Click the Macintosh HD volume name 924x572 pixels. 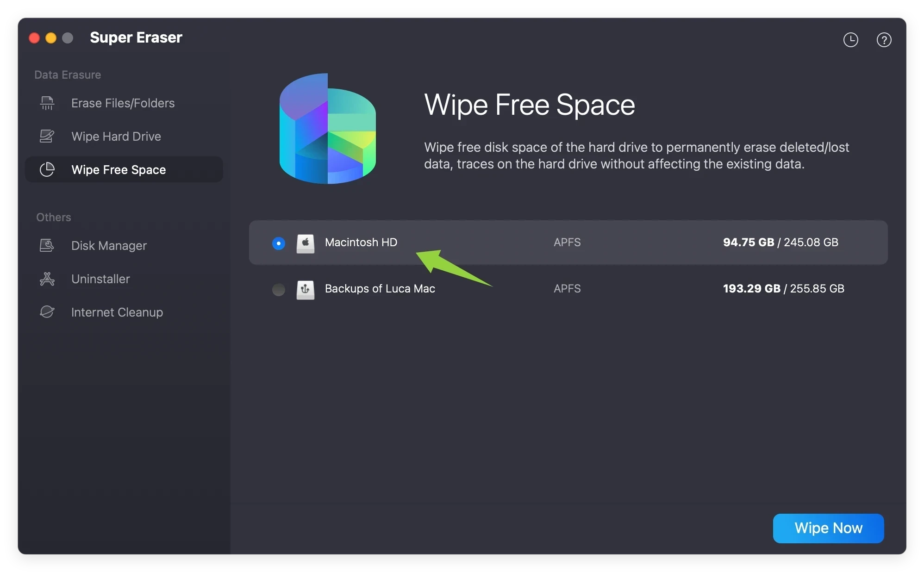(361, 242)
